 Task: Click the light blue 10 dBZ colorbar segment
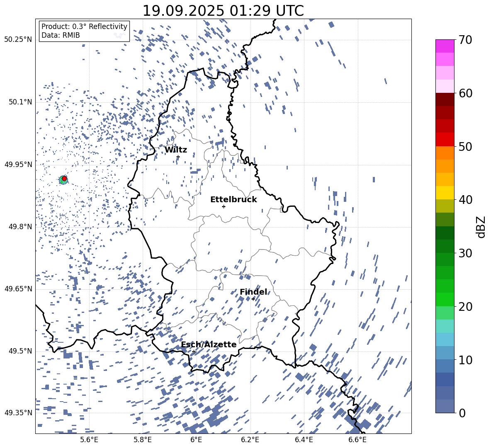pos(445,353)
